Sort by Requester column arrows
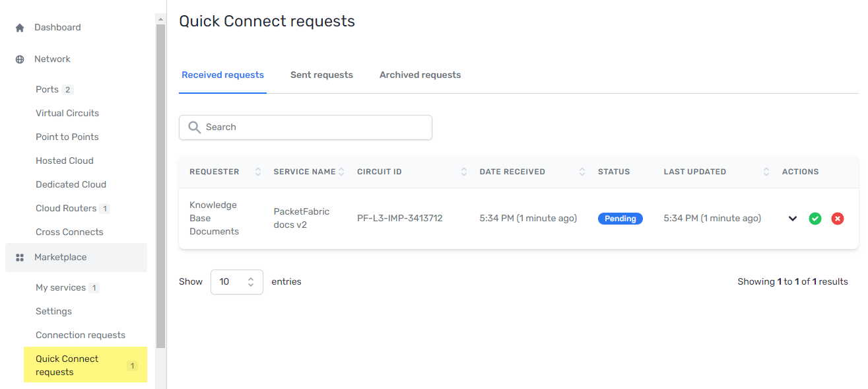 258,172
